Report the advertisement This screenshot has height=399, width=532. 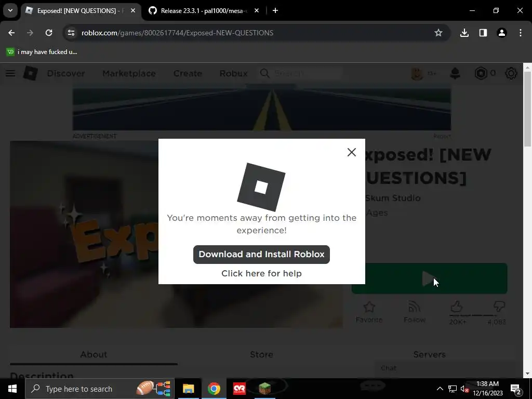click(x=442, y=136)
